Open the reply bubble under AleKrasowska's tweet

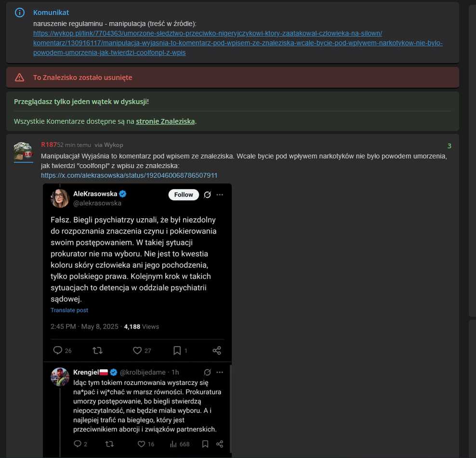click(57, 350)
